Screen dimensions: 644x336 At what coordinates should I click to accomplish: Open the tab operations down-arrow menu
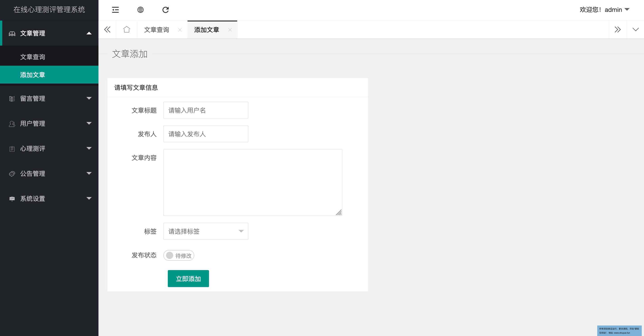pyautogui.click(x=635, y=29)
